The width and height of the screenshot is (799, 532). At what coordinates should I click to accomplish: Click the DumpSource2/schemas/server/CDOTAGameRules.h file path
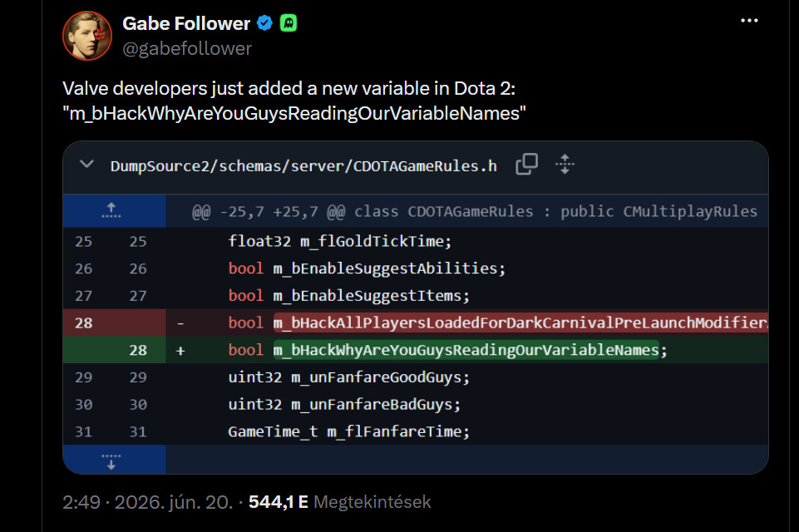[x=303, y=166]
